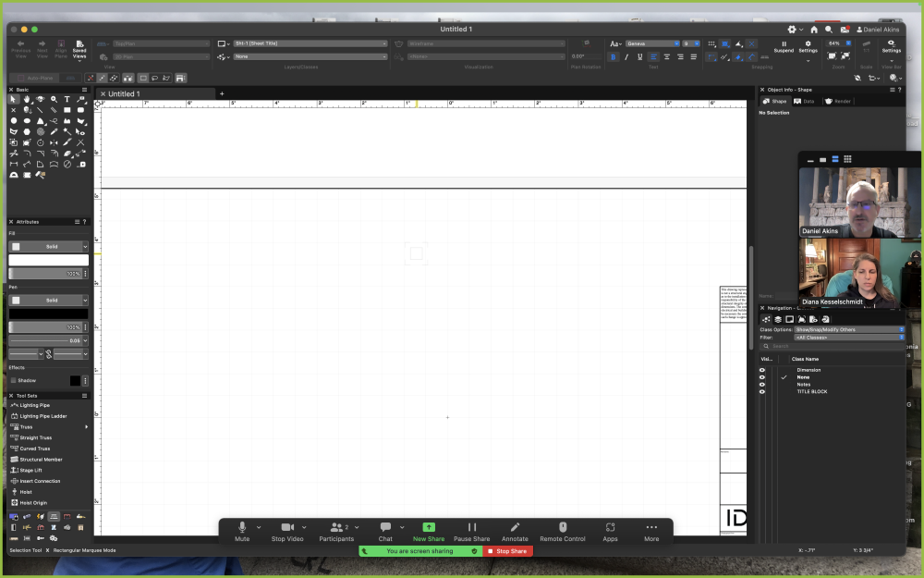This screenshot has height=578, width=924.
Task: Select the Text tool in Basic palette
Action: tap(67, 99)
